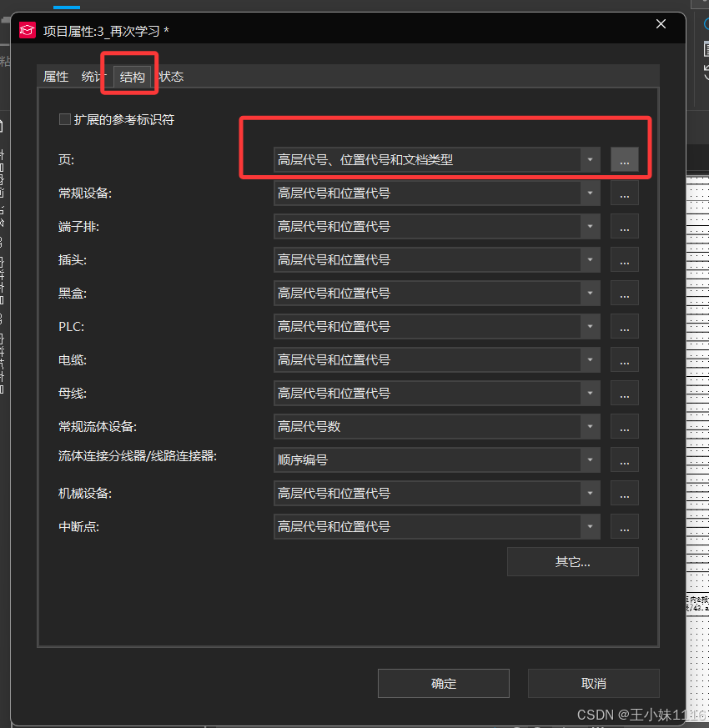Click the EPLAN logo in the dialog title bar
The height and width of the screenshot is (728, 709).
(27, 29)
